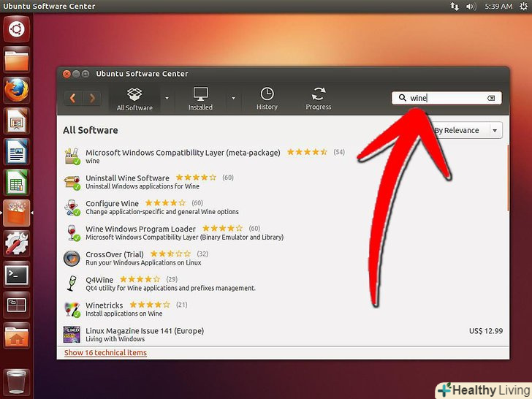Open the Files manager in launcher

16,60
